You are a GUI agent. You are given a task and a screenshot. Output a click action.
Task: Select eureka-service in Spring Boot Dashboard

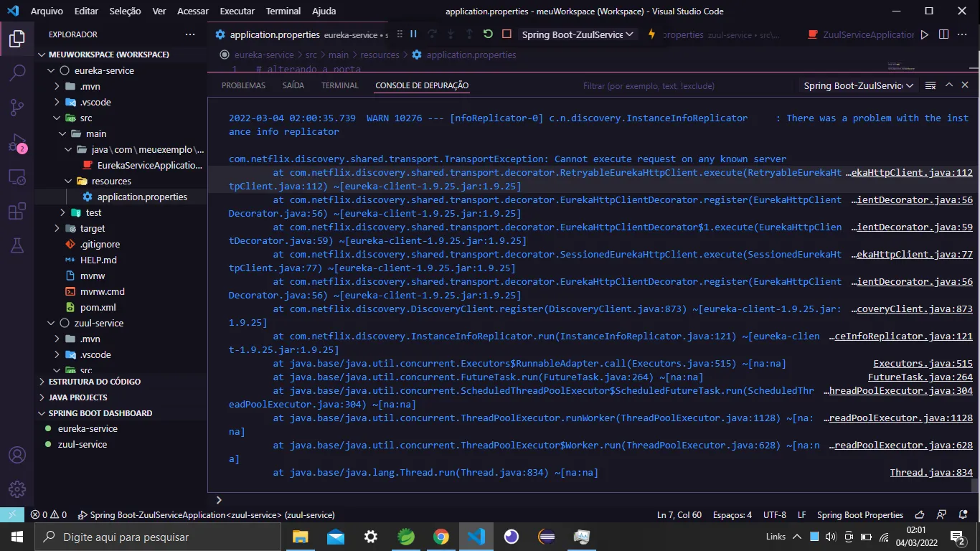click(x=122, y=428)
